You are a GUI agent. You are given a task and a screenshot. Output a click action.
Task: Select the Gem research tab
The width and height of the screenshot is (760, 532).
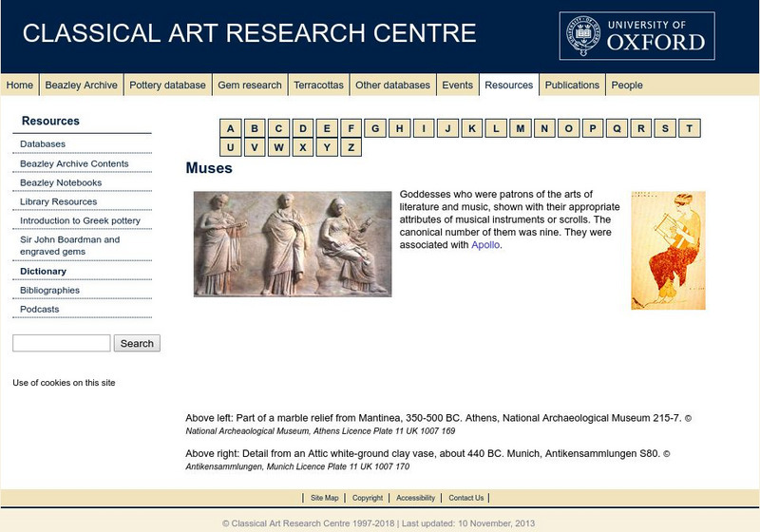(249, 85)
